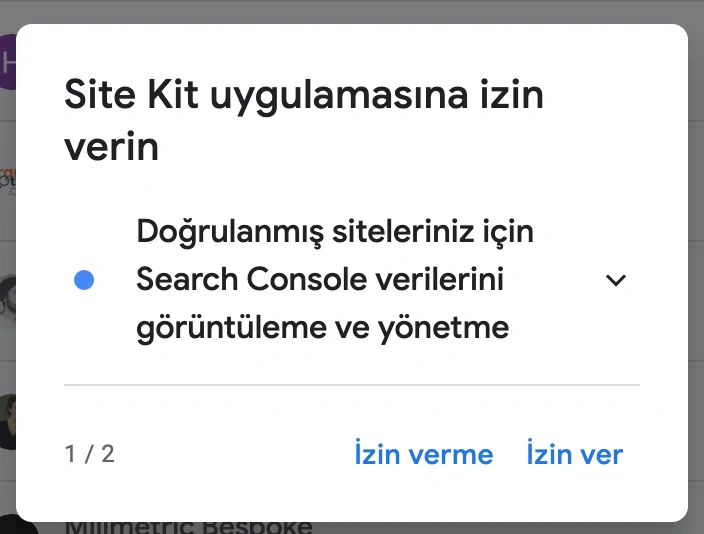Viewport: 704px width, 534px height.
Task: Click the black avatar at bottom left
Action: pos(10,526)
